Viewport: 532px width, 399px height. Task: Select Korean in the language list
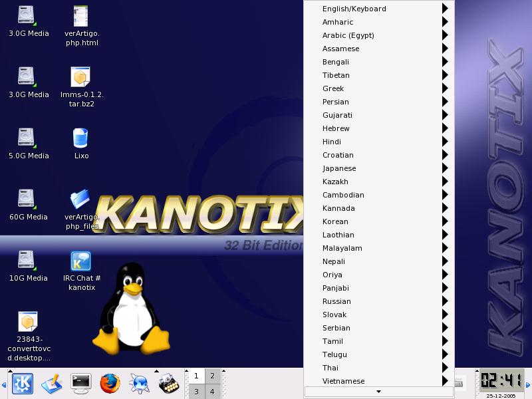tap(379, 221)
